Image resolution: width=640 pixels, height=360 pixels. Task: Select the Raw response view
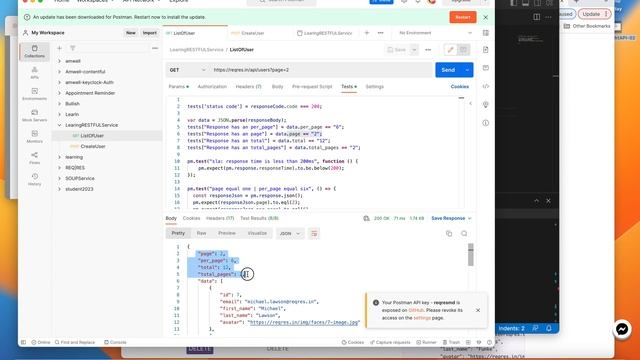pos(201,233)
